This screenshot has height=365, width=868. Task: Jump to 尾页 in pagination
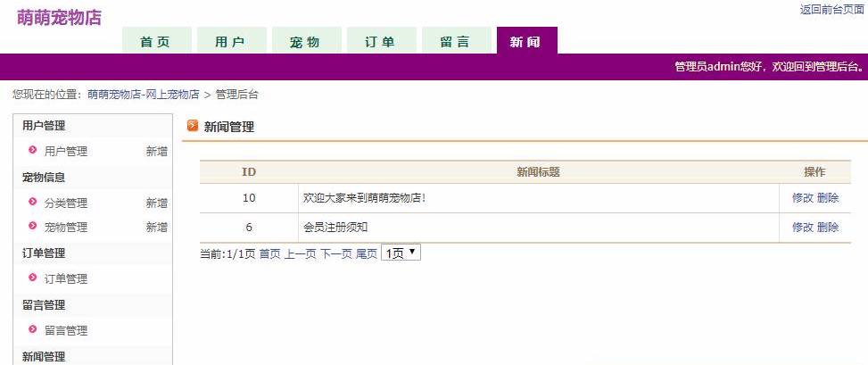pos(367,253)
